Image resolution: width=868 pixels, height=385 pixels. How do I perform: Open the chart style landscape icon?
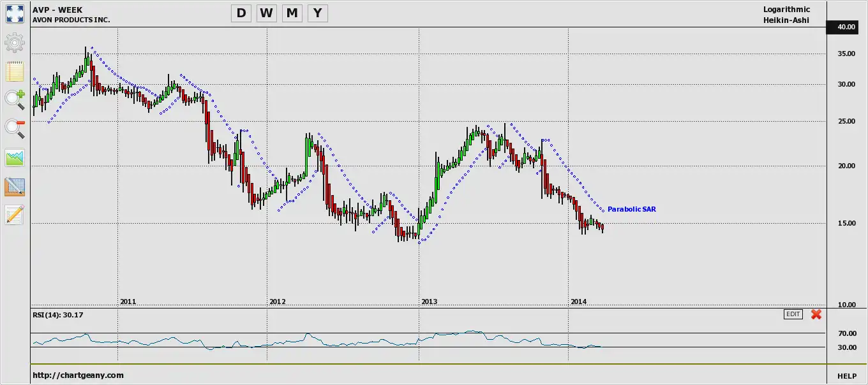[15, 157]
